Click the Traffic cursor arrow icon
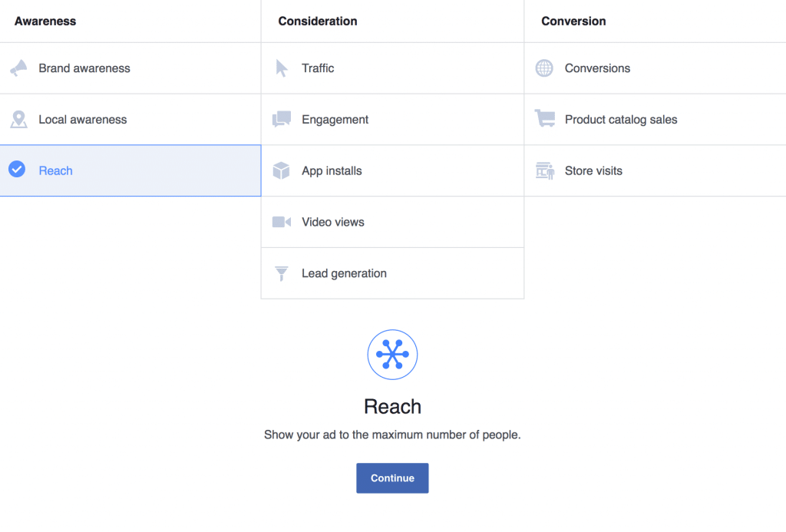This screenshot has height=532, width=786. click(282, 68)
